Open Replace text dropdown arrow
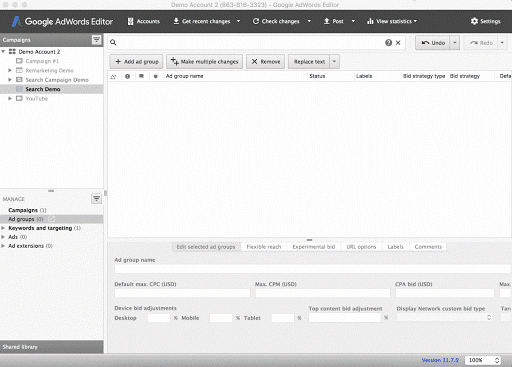Screen dimensions: 512x367 point(334,62)
